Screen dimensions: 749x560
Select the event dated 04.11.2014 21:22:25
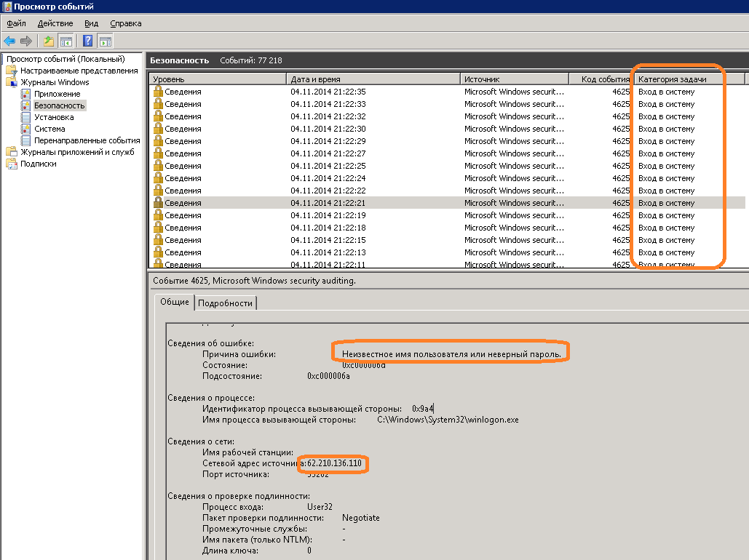coord(447,166)
